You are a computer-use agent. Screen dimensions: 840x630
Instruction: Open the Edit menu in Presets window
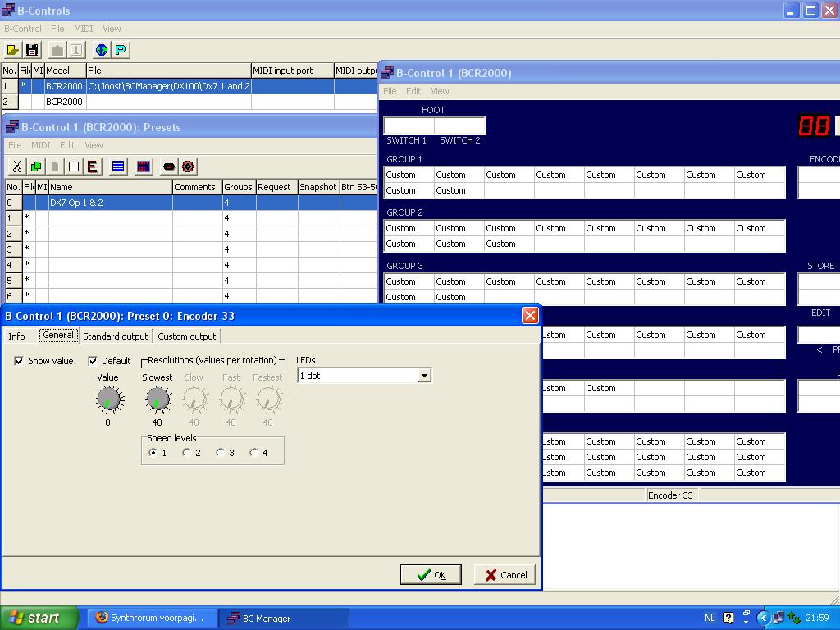pos(67,145)
